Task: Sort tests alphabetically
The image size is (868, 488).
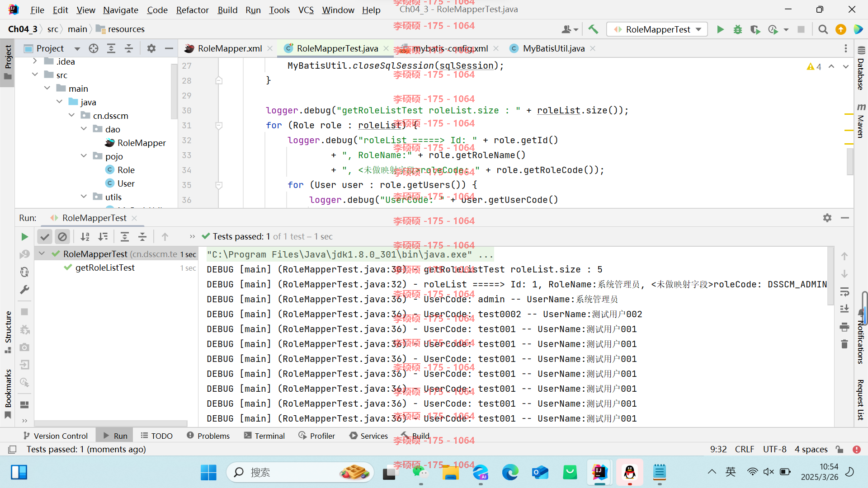Action: click(x=85, y=236)
